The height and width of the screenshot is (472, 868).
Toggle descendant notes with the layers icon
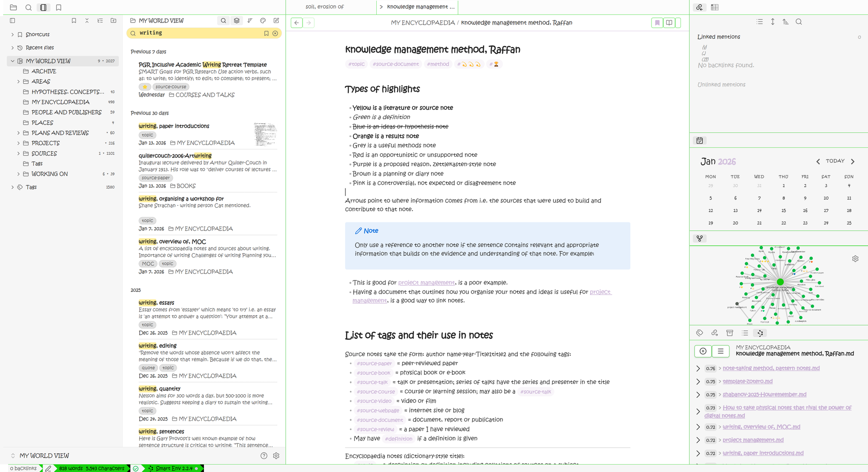(237, 20)
